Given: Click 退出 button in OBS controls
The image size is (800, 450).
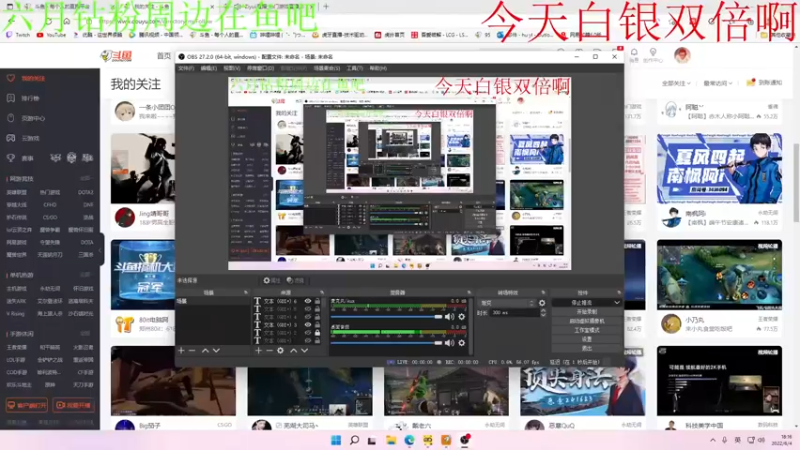Looking at the screenshot, I should pos(587,348).
